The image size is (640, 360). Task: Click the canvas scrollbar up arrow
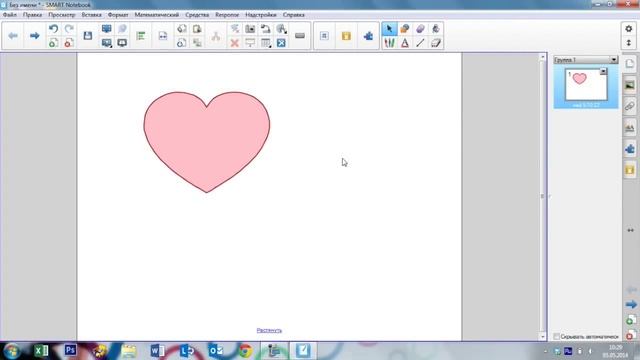pos(542,57)
